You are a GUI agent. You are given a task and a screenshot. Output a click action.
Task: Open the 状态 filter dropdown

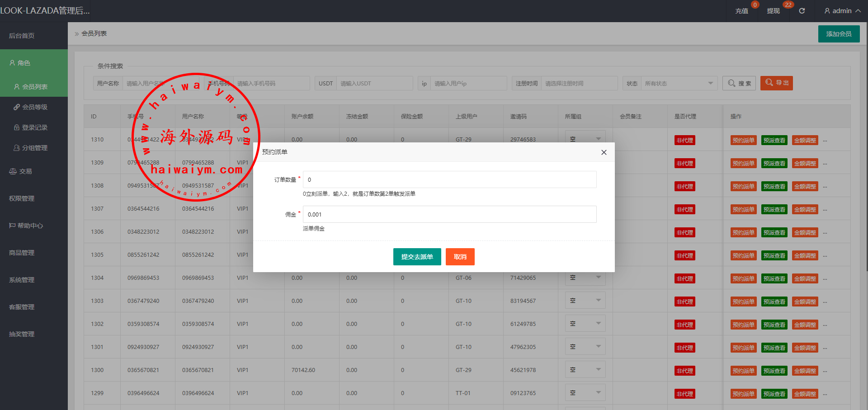[678, 83]
